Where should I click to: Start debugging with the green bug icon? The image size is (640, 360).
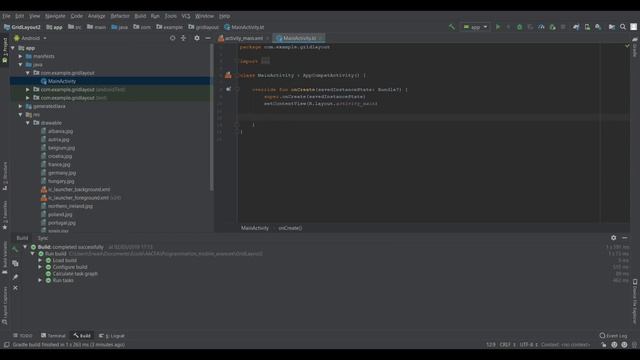pos(519,27)
